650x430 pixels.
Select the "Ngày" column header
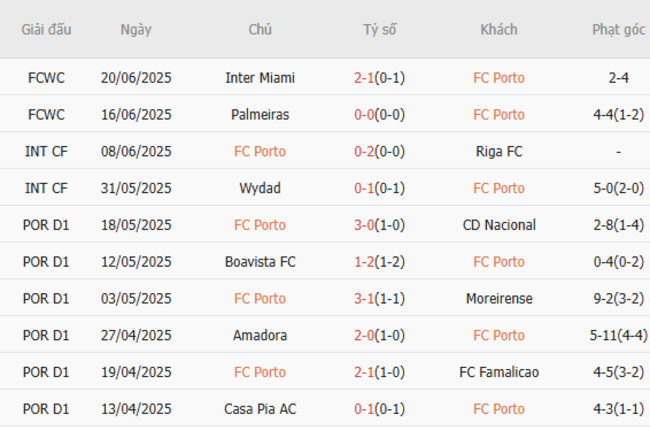pyautogui.click(x=136, y=30)
